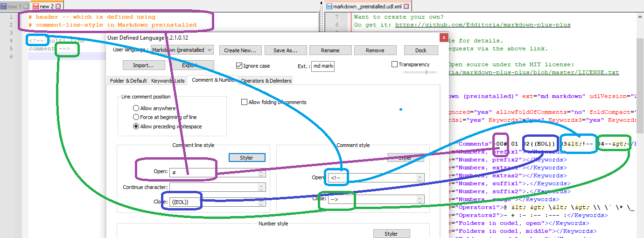Check Allow folding of comments
Viewport: 644px width, 238px height.
[244, 102]
